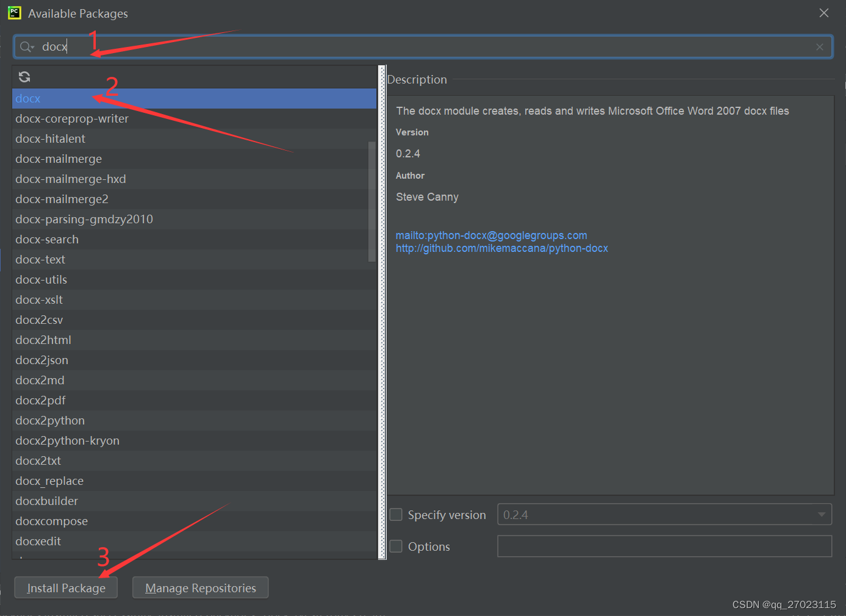The width and height of the screenshot is (846, 616).
Task: Close the Available Packages dialog
Action: [x=824, y=13]
